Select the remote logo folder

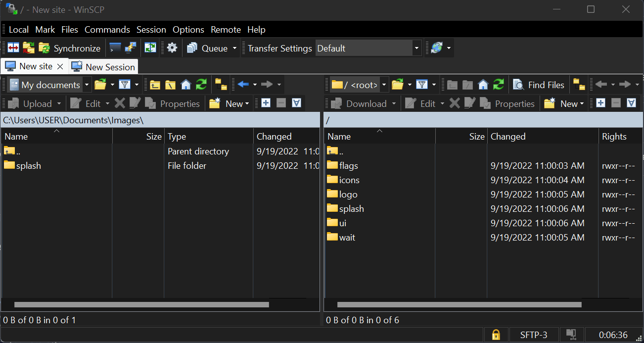[342, 195]
